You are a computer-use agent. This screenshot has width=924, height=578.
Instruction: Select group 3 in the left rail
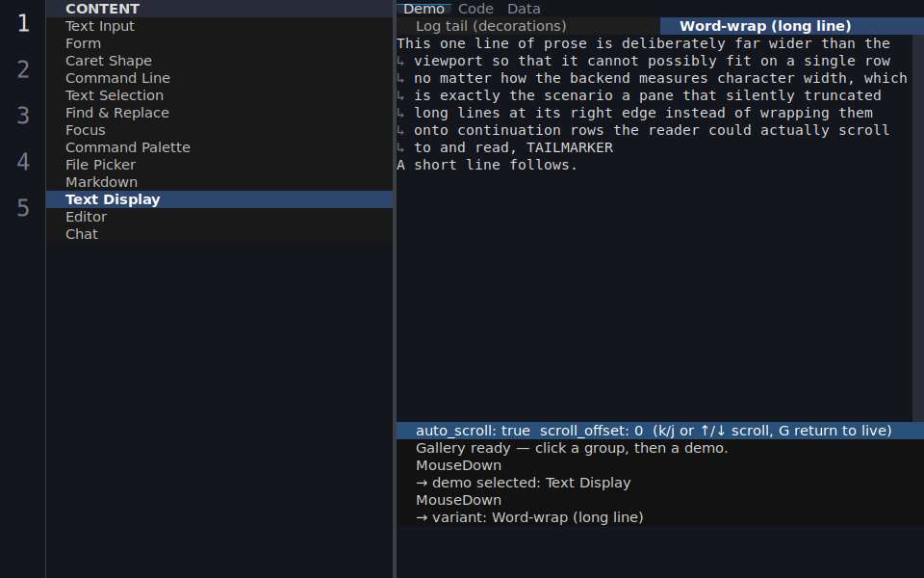coord(23,115)
